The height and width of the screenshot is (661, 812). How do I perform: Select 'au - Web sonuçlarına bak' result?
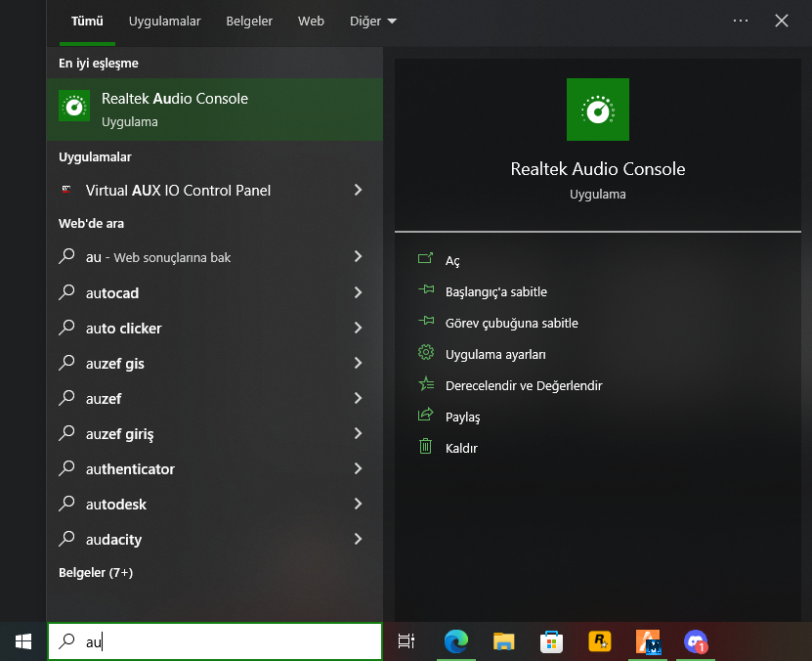pyautogui.click(x=214, y=256)
